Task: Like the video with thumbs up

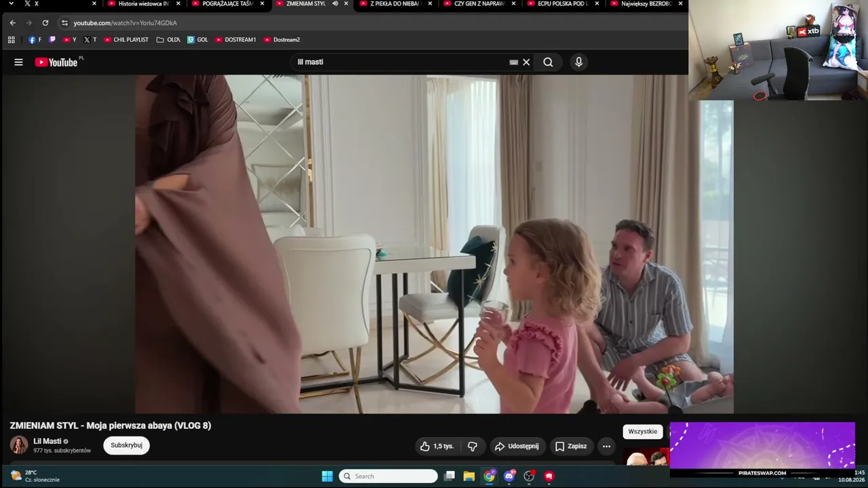Action: tap(437, 446)
